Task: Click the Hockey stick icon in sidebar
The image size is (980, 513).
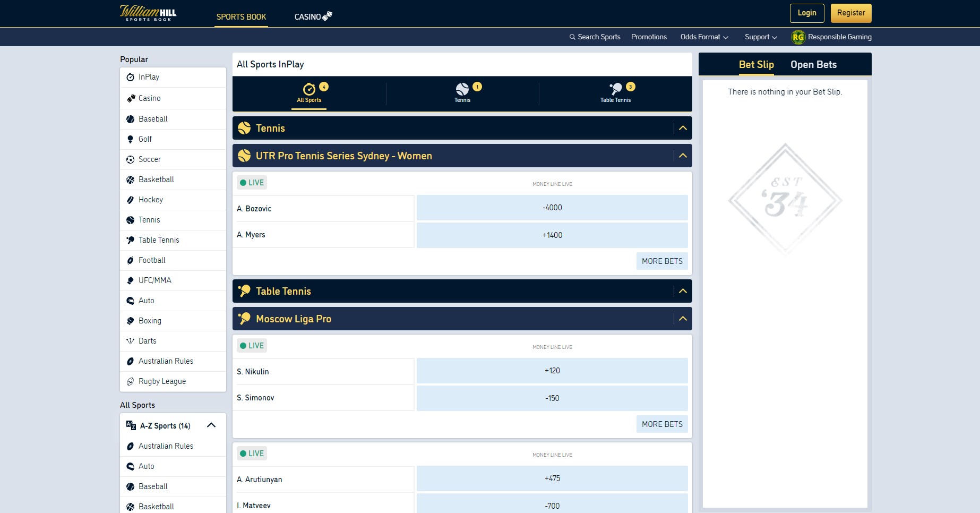Action: coord(130,200)
